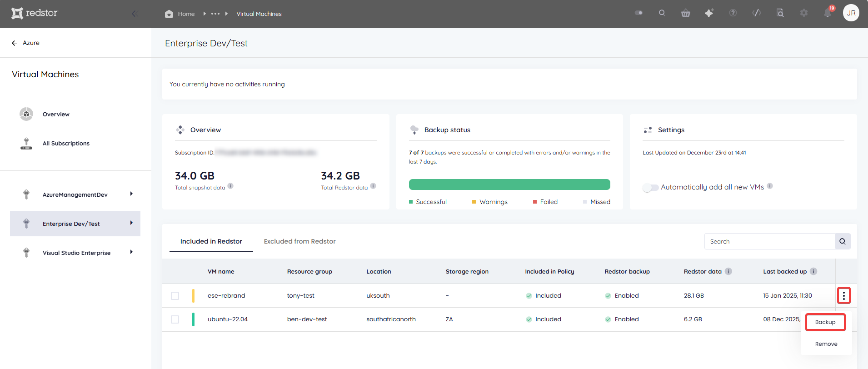Open the shopping basket icon
868x369 pixels.
coord(686,13)
